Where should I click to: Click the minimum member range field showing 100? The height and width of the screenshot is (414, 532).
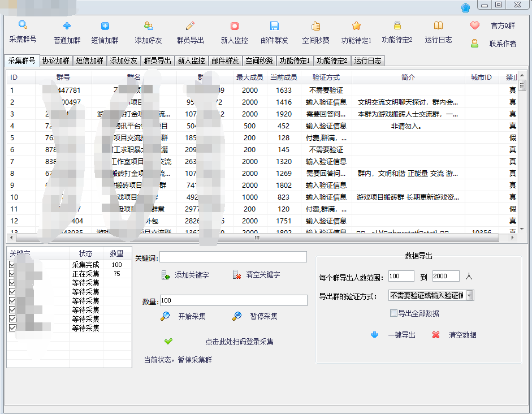click(x=401, y=276)
